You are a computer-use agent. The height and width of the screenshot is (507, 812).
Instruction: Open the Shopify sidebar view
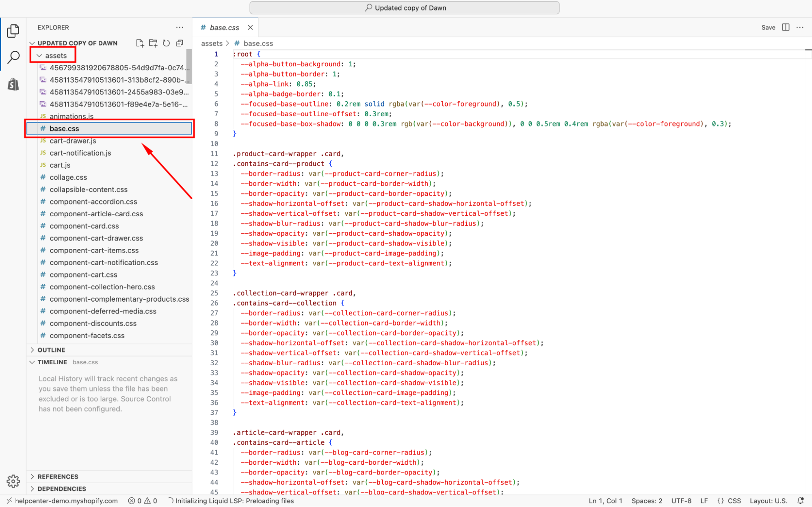pos(13,84)
